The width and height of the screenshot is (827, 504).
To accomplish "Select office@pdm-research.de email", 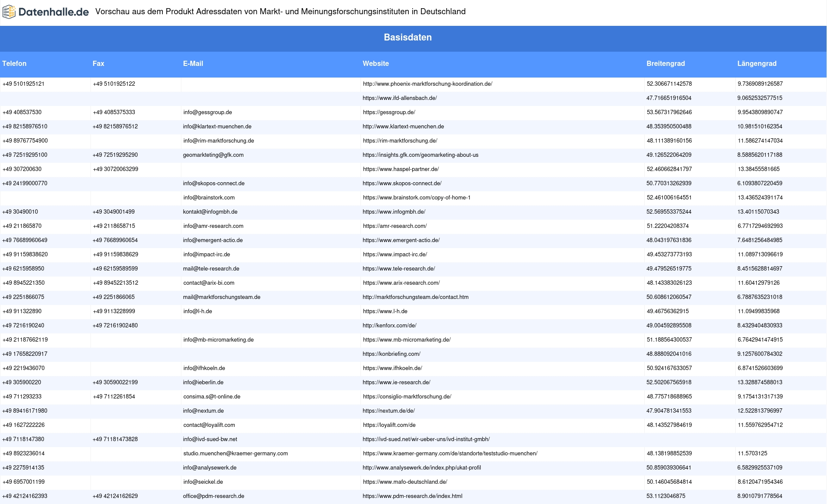I will point(214,496).
